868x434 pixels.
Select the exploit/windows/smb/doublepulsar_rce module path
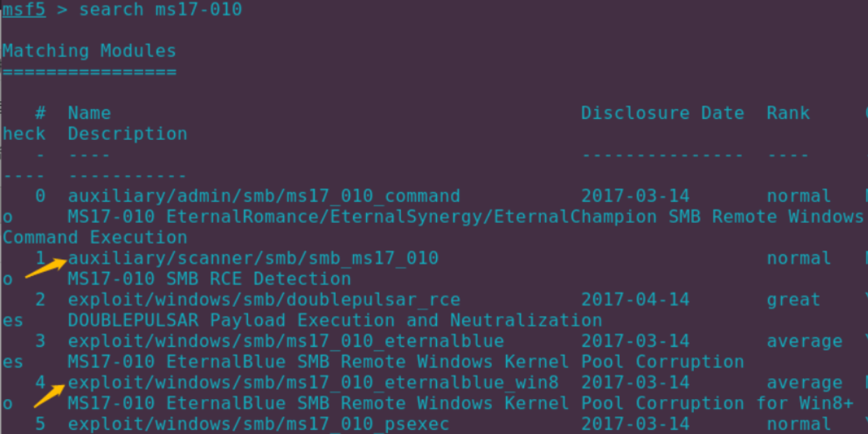pyautogui.click(x=264, y=300)
